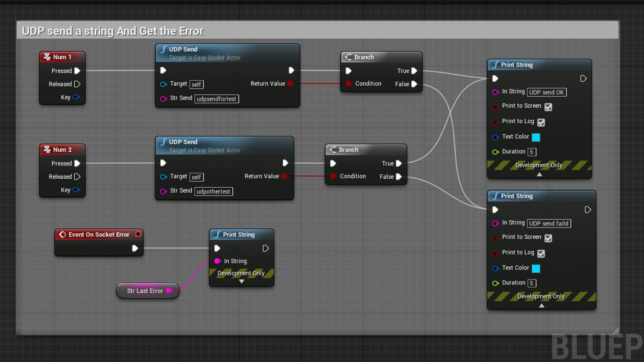Viewport: 644px width, 362px height.
Task: Click the Num 1 Pressed execution pin
Action: point(77,71)
